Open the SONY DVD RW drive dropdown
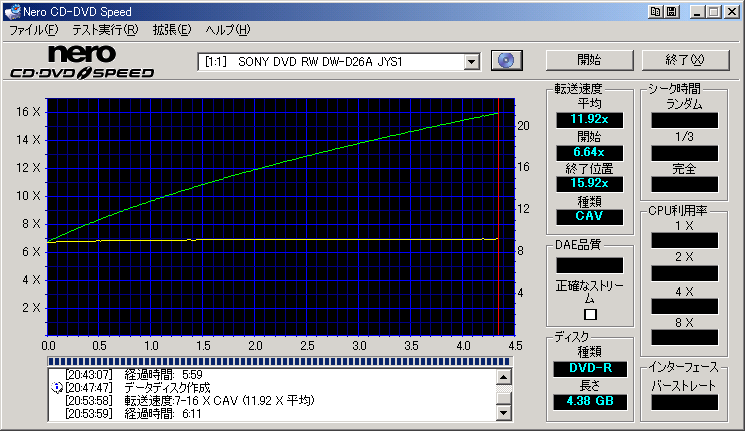The width and height of the screenshot is (745, 431). 471,61
